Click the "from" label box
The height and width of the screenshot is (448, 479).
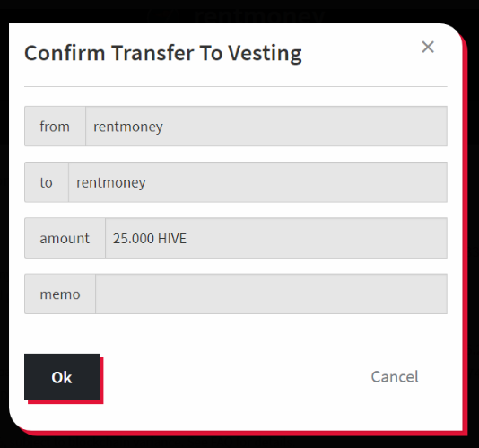55,127
